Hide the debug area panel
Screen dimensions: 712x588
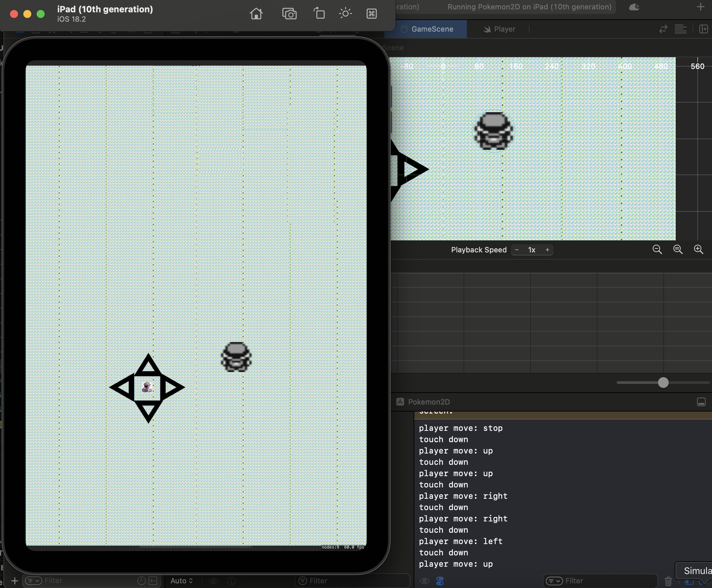[701, 402]
